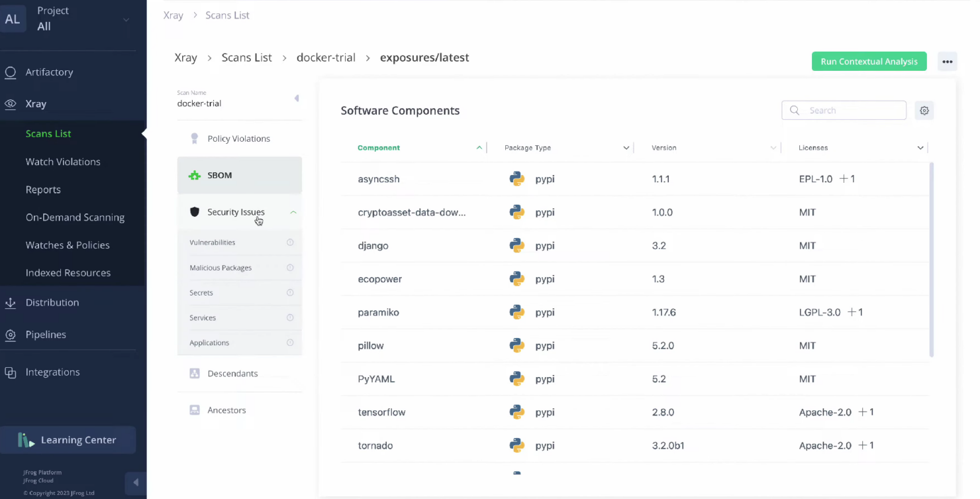Open Vulnerabilities sub-item

213,243
